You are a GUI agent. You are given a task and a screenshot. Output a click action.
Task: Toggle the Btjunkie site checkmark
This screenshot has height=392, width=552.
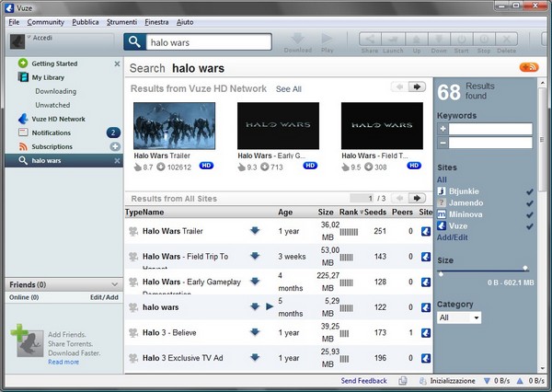point(530,191)
